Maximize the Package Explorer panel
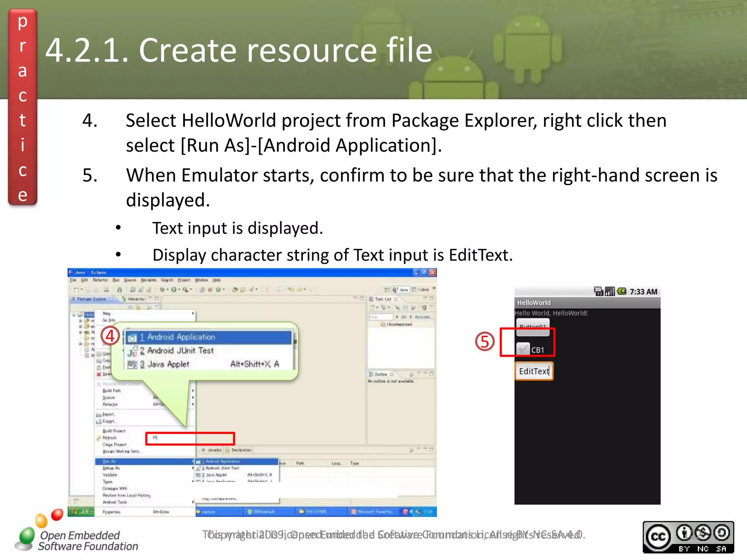The width and height of the screenshot is (747, 560). click(157, 299)
